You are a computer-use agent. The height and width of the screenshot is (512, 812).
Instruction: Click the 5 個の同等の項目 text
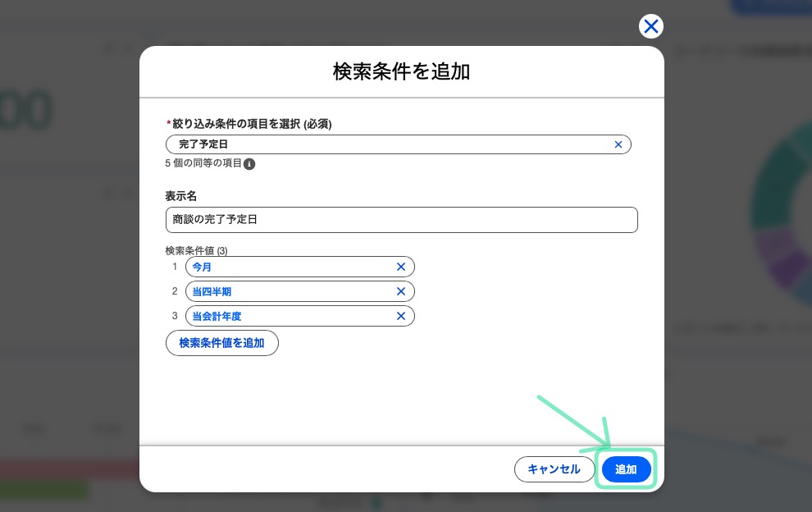click(203, 163)
